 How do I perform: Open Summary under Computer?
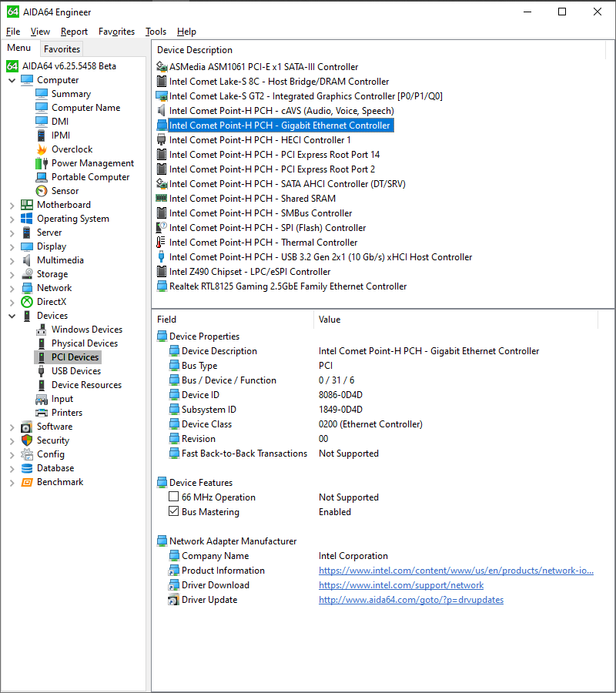(x=71, y=94)
